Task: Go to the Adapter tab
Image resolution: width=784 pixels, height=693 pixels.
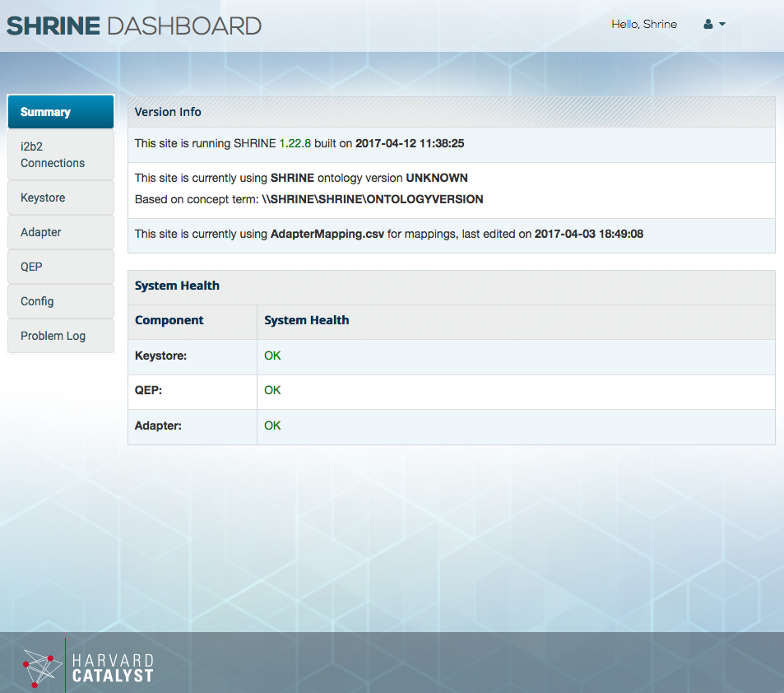Action: point(61,232)
